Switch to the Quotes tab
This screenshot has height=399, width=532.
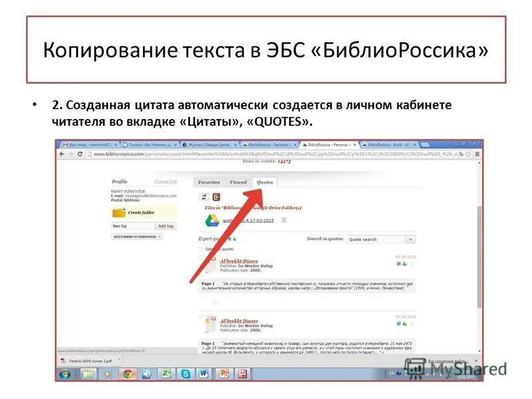(265, 182)
